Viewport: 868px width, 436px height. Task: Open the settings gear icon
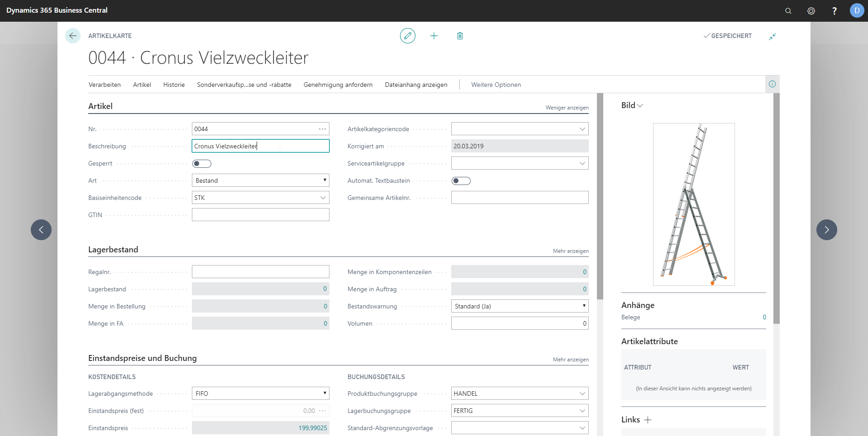[x=811, y=11]
